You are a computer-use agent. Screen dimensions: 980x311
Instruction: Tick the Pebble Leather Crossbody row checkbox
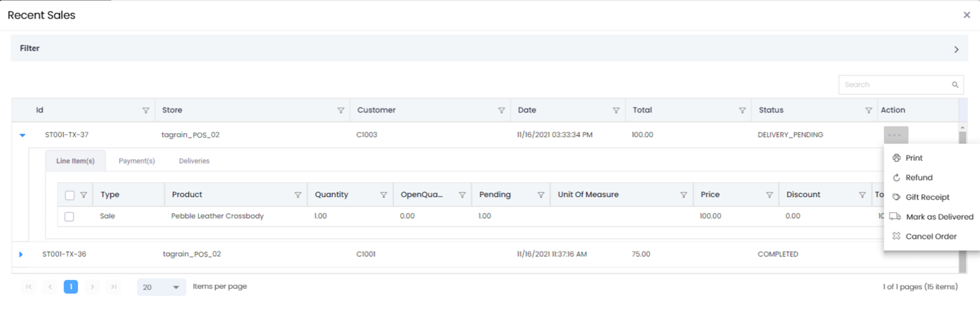tap(69, 217)
